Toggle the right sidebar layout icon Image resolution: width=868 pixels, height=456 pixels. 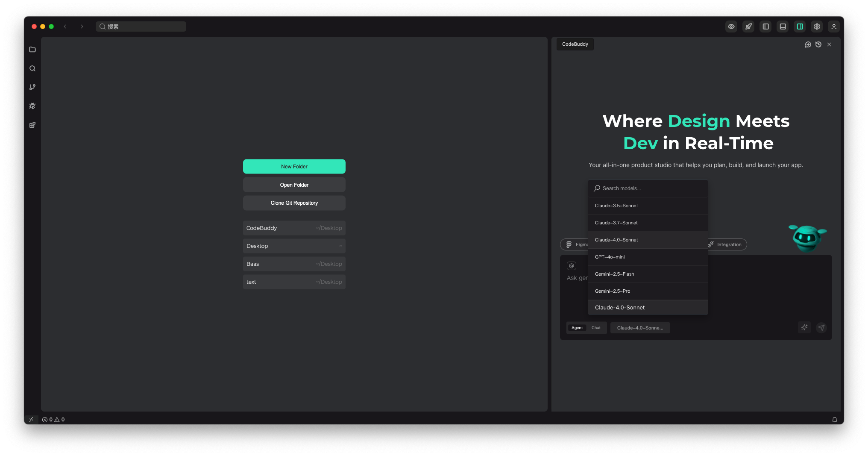coord(800,26)
